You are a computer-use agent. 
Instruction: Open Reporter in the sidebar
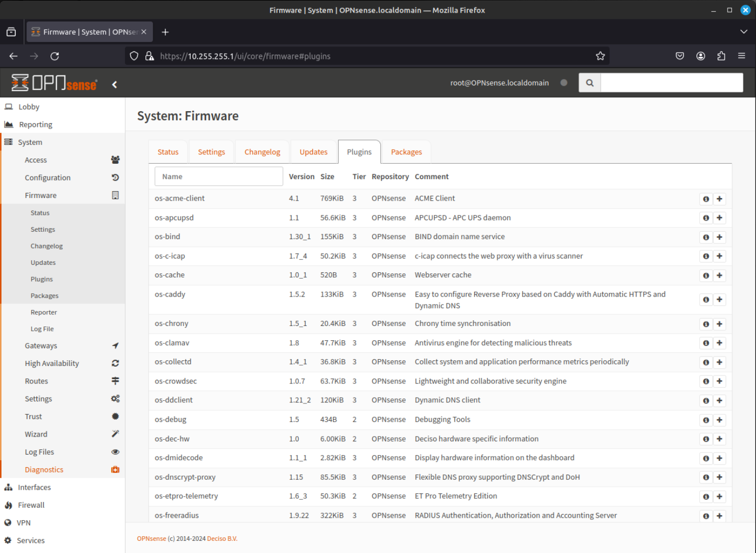[63, 312]
